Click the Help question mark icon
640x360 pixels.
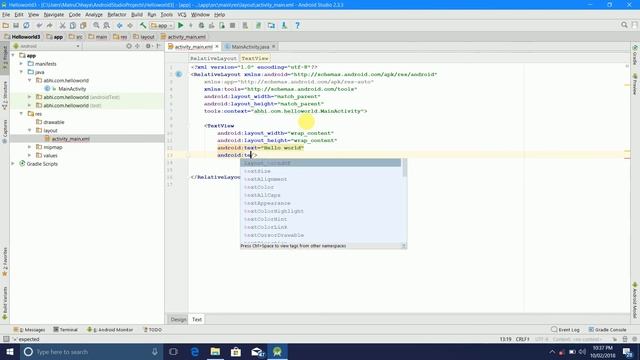click(298, 25)
